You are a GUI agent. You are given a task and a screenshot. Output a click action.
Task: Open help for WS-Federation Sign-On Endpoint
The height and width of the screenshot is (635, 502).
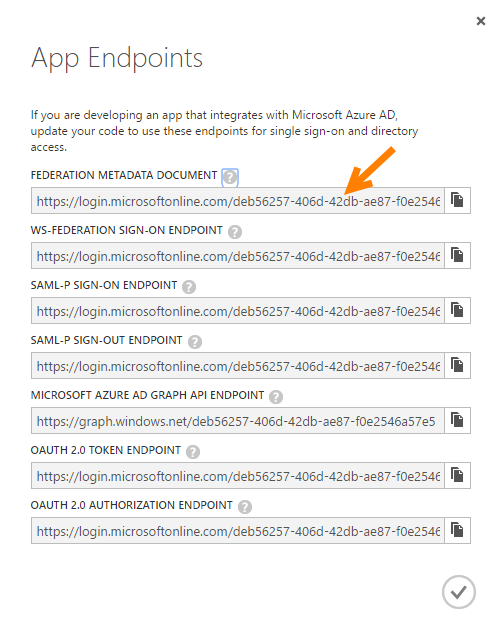coord(235,232)
